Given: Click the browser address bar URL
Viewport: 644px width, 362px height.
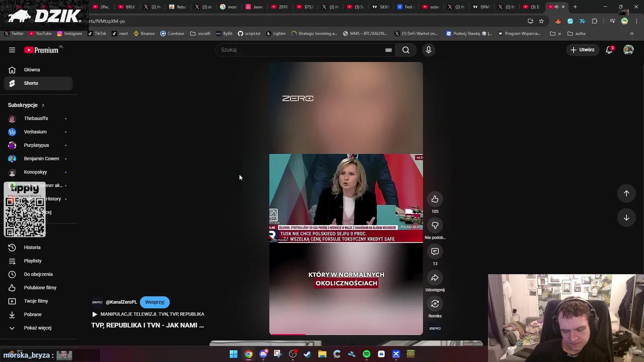Looking at the screenshot, I should pos(103,21).
